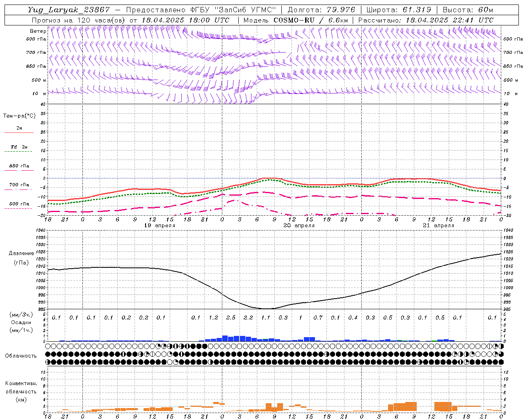This screenshot has width=525, height=420.
Task: Click the 21 апреля date label
Action: 438,225
